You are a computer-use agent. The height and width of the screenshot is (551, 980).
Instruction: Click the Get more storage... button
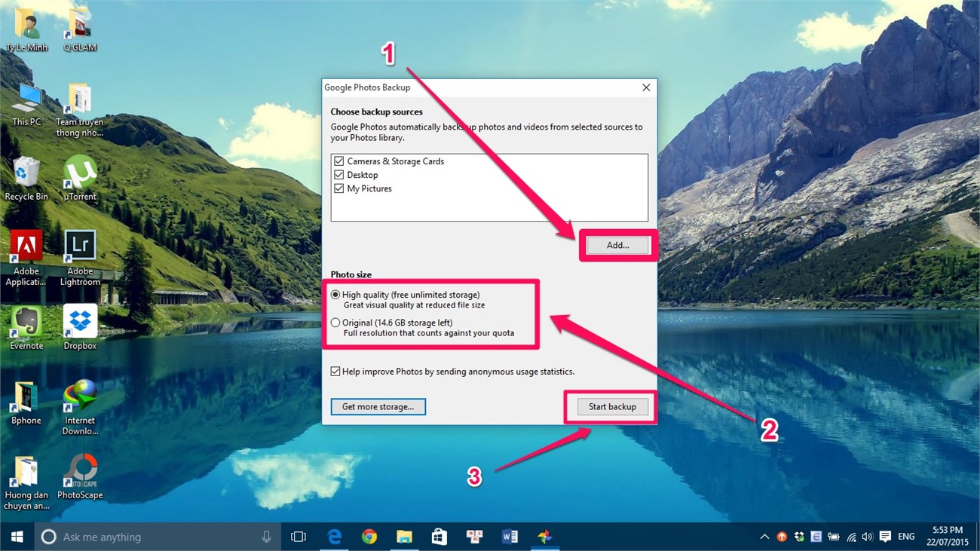point(378,406)
